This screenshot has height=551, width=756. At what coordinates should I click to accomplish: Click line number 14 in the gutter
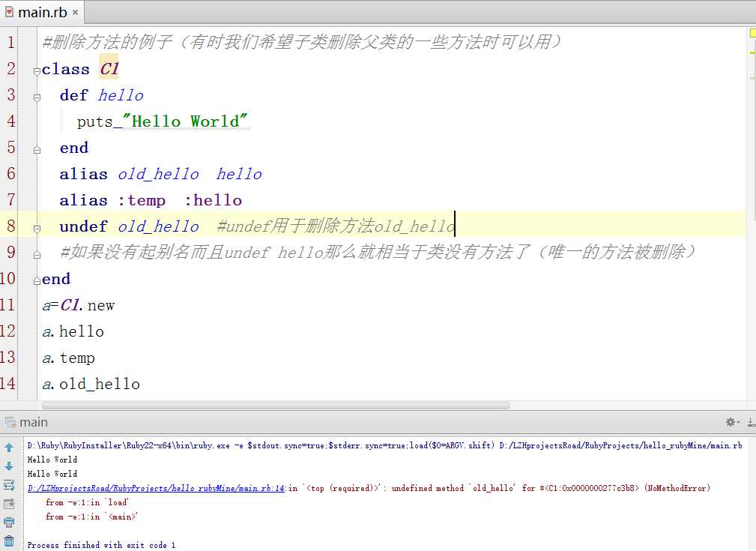7,383
